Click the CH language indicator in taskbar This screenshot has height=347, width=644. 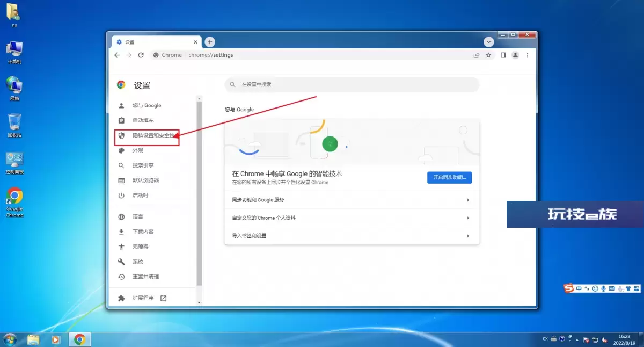pos(546,339)
